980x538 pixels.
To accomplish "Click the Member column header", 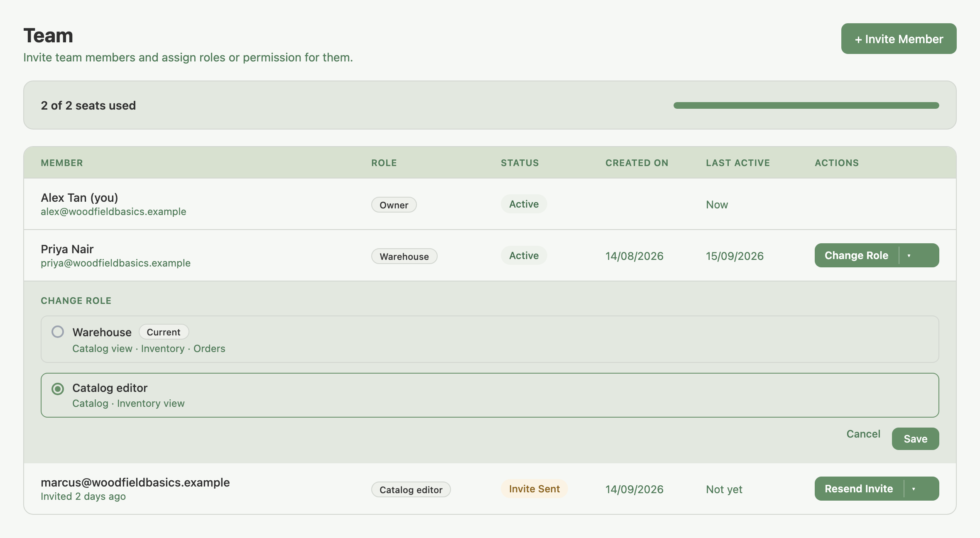I will (x=62, y=163).
